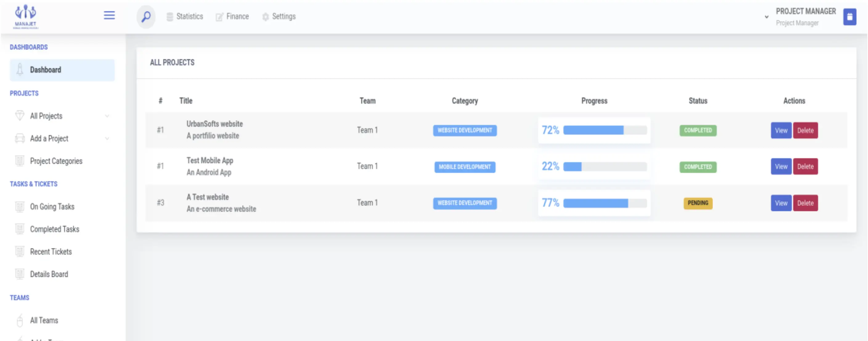Open the Settings menu

click(279, 17)
